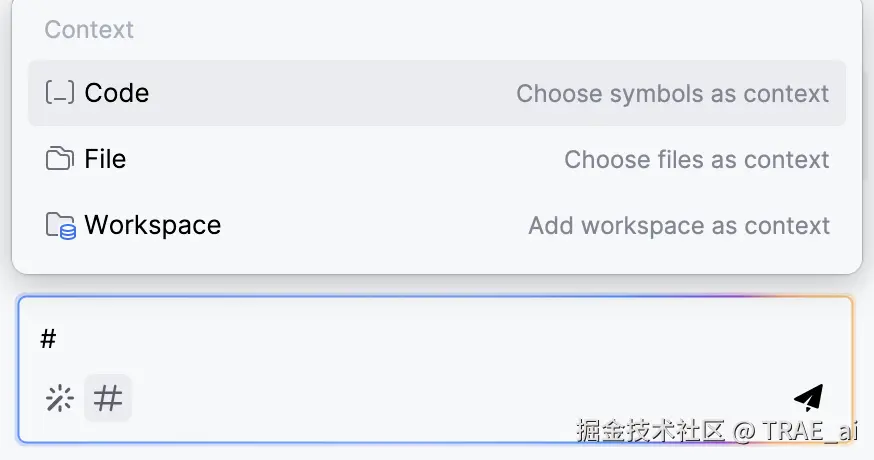Click the middle of highlighted Code row
874x460 pixels.
[x=437, y=93]
